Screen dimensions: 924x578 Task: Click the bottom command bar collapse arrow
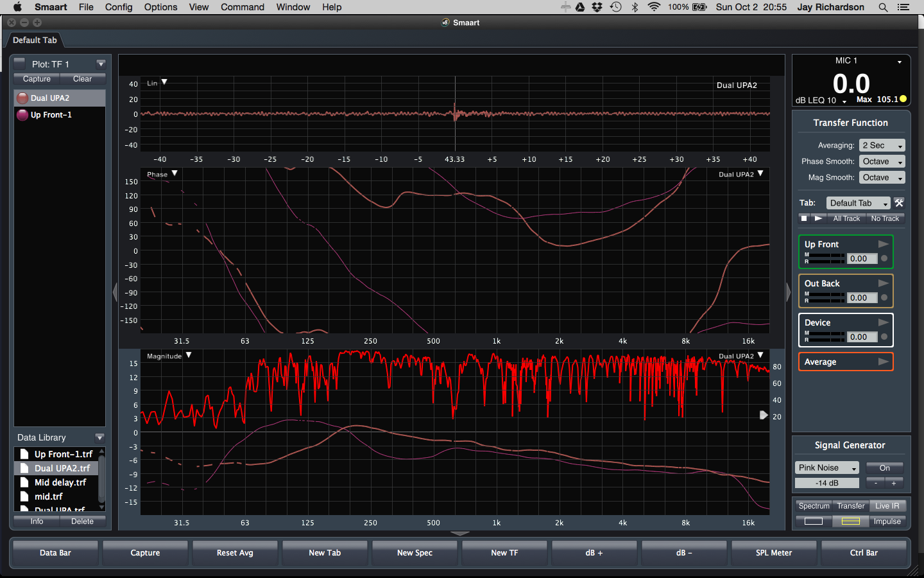coord(460,533)
